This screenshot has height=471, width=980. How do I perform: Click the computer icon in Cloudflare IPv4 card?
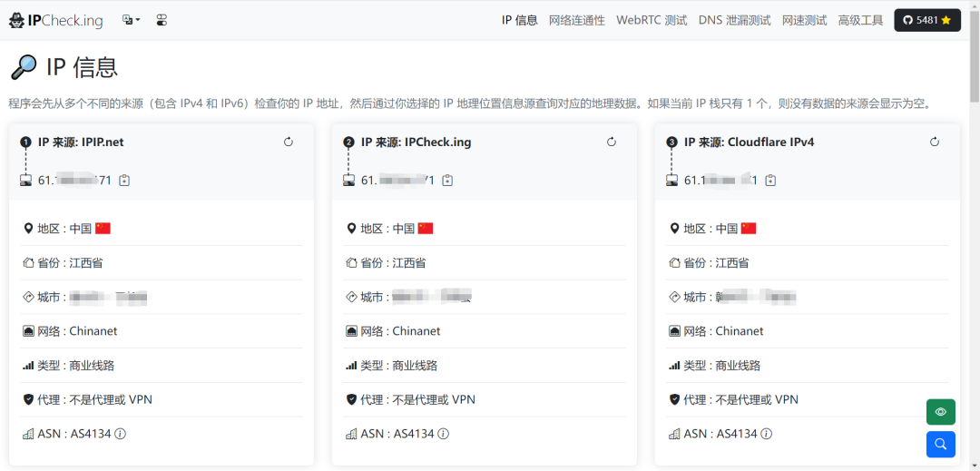click(x=672, y=181)
